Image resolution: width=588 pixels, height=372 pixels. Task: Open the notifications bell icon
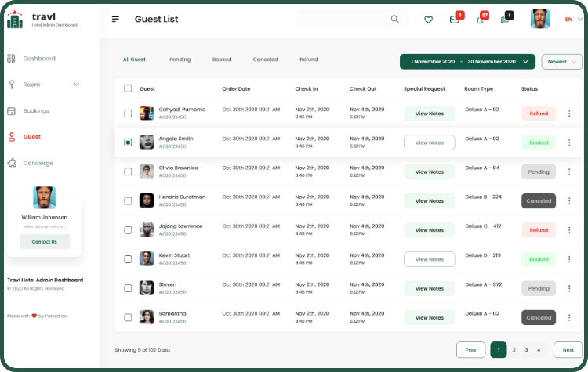click(x=480, y=20)
